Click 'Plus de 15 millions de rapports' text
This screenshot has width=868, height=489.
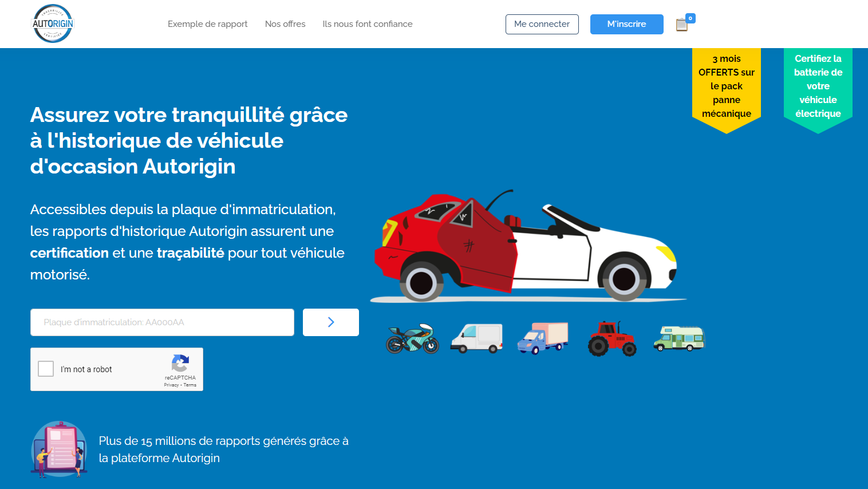pos(223,449)
